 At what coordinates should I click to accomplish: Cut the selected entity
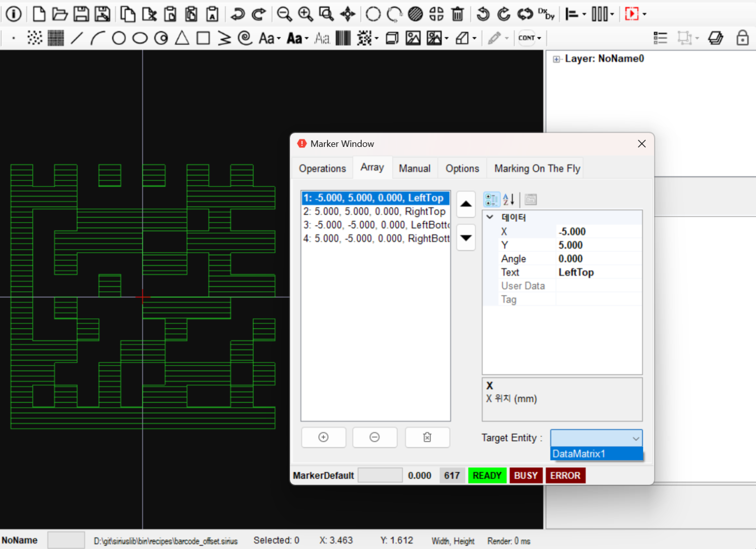149,14
